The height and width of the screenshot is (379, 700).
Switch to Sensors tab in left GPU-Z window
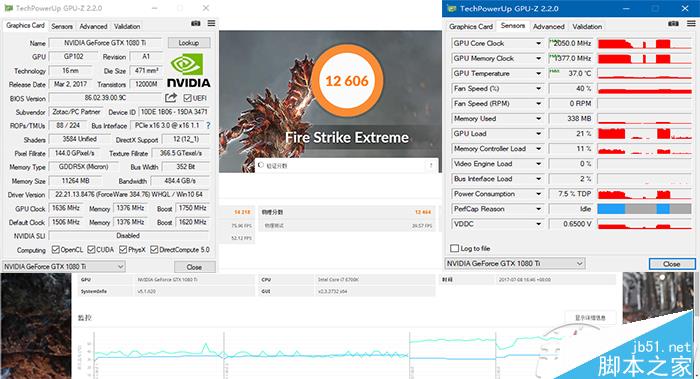click(62, 26)
